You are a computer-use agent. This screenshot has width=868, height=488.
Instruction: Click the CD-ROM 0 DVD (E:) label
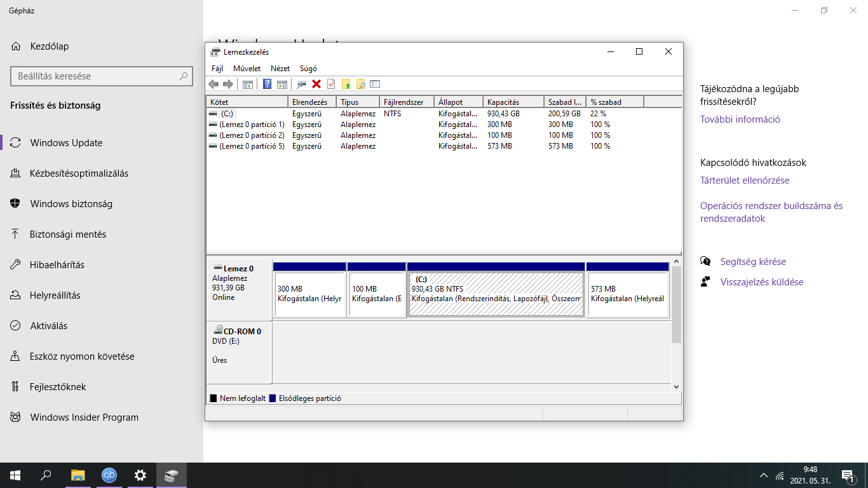(239, 353)
